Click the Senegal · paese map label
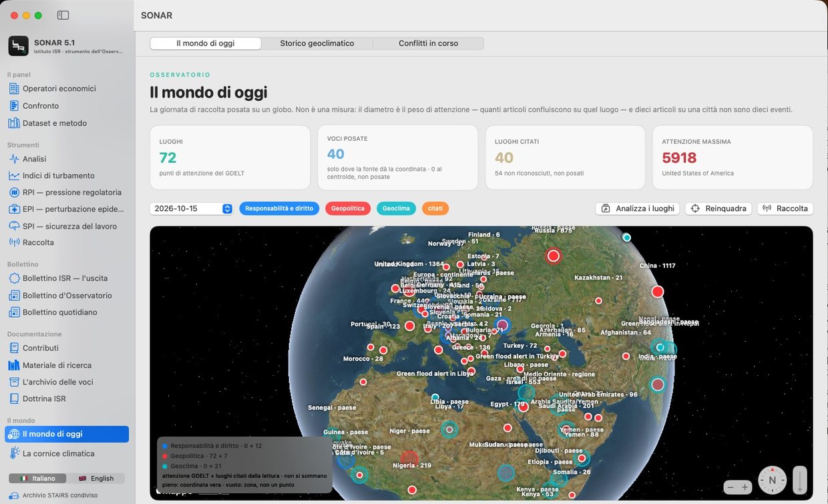Viewport: 828px width, 504px height. point(331,407)
